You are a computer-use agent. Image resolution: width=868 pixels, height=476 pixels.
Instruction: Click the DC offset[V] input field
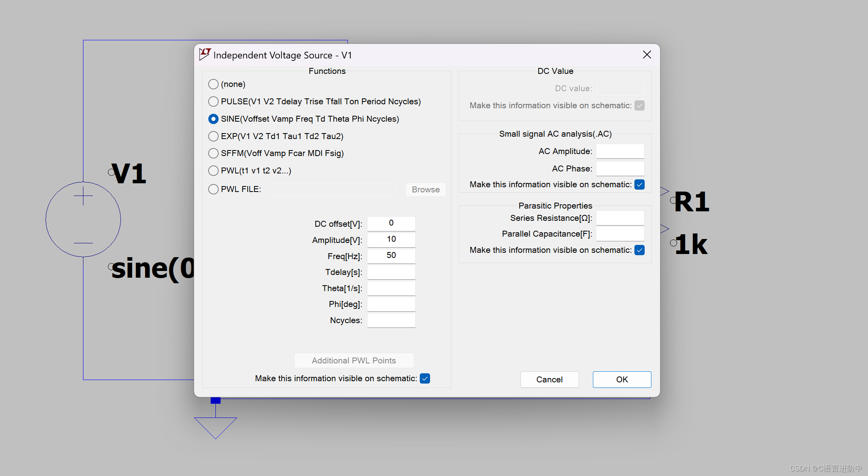coord(391,224)
